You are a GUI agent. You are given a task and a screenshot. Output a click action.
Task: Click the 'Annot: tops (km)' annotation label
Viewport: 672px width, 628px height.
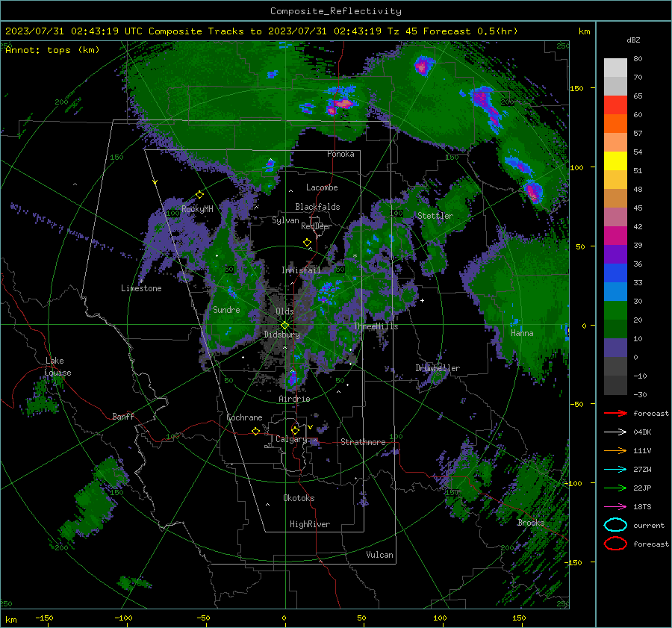tap(52, 50)
